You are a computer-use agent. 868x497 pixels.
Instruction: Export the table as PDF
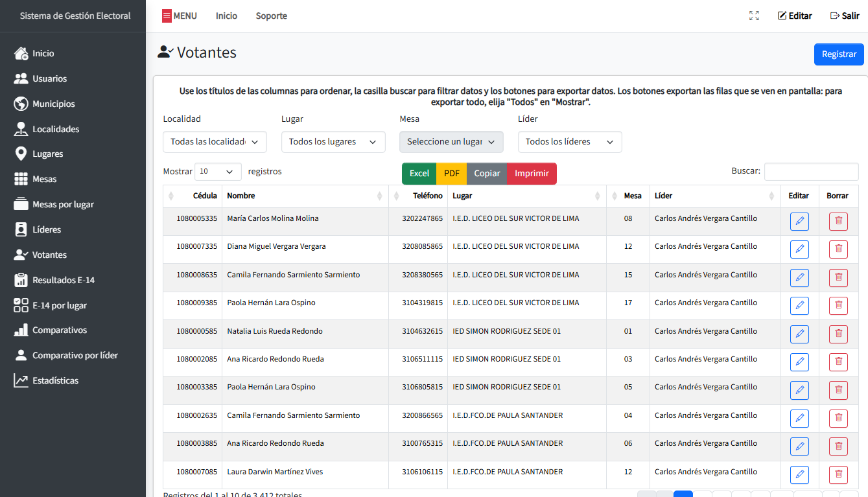(451, 174)
